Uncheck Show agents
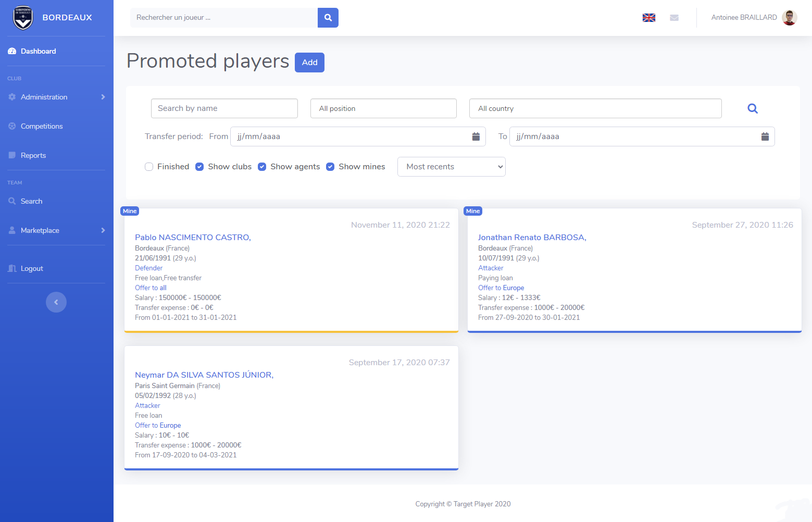 tap(262, 166)
